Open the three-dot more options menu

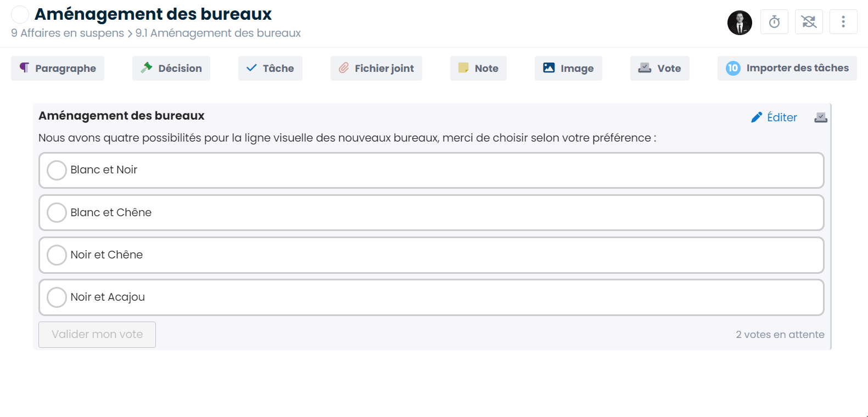point(843,22)
